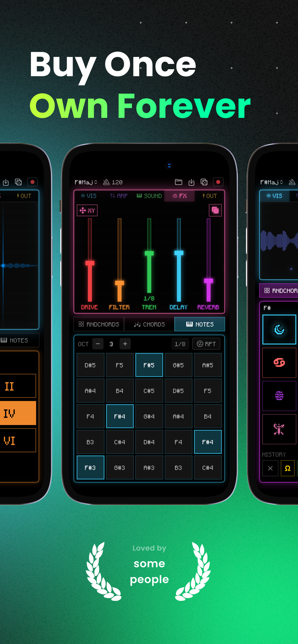This screenshot has width=298, height=644.
Task: Toggle the RPT repeat button
Action: click(x=206, y=344)
